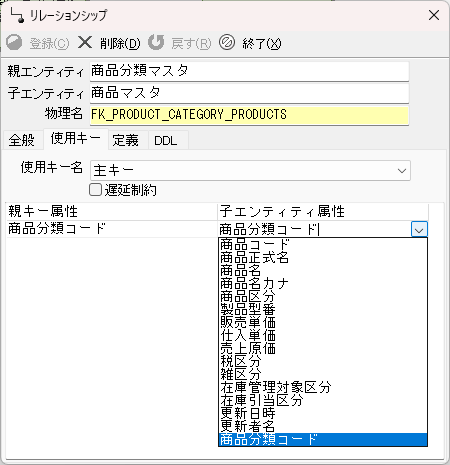Click the 終了(X) exit icon
This screenshot has height=465, width=450.
coord(227,42)
